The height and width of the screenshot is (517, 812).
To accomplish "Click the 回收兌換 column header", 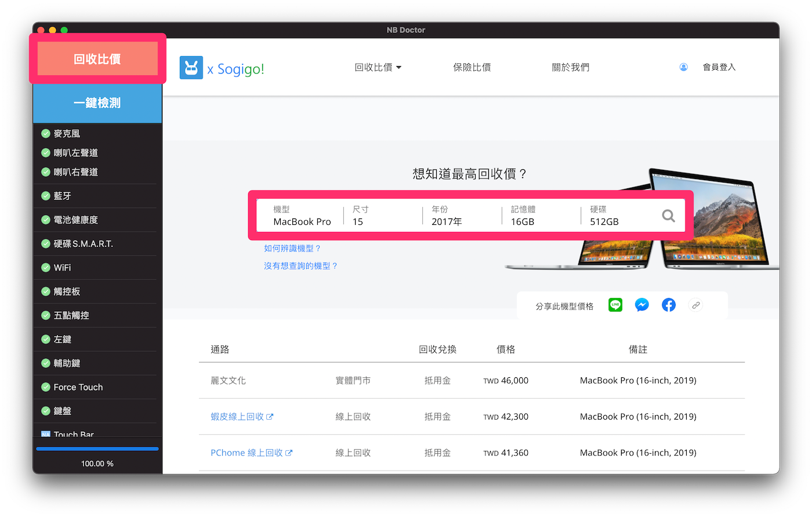I will point(438,349).
